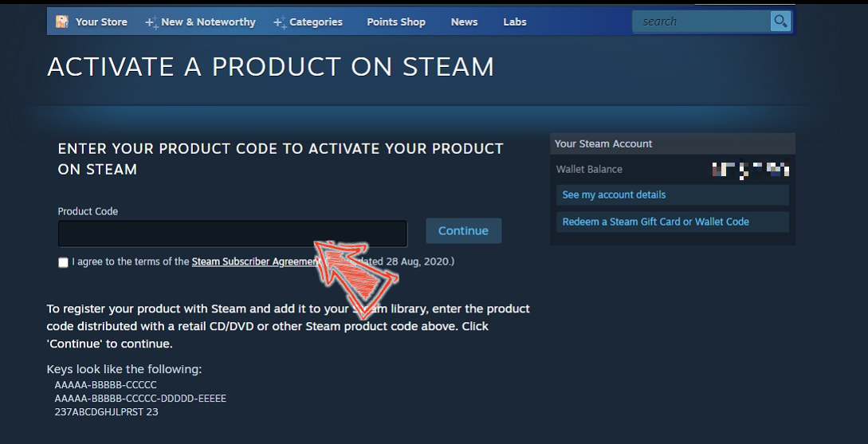Screen dimensions: 868x444
Task: Open the Steam Subscriber Agreement link
Action: (256, 262)
